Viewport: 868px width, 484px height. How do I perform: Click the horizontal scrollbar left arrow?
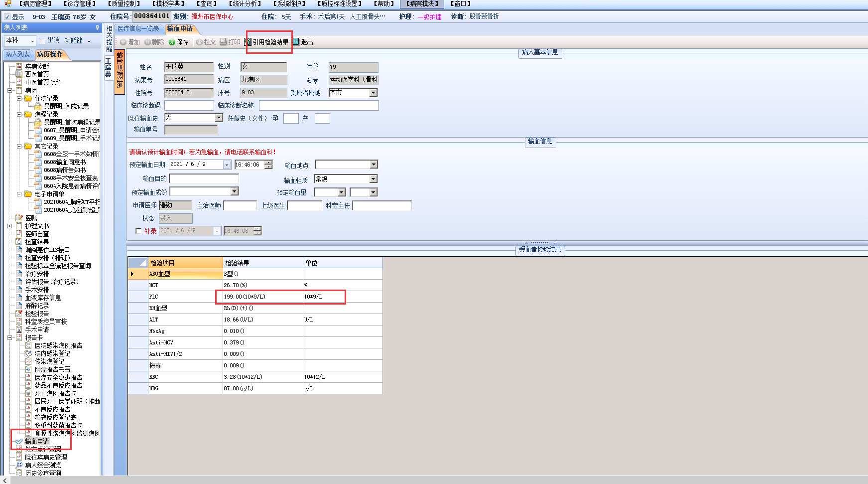tap(5, 480)
